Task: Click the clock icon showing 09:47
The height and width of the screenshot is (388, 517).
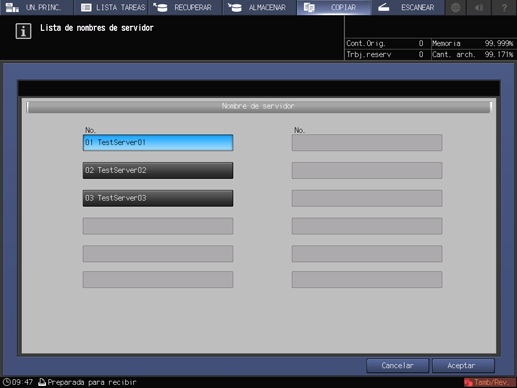Action: pyautogui.click(x=7, y=382)
